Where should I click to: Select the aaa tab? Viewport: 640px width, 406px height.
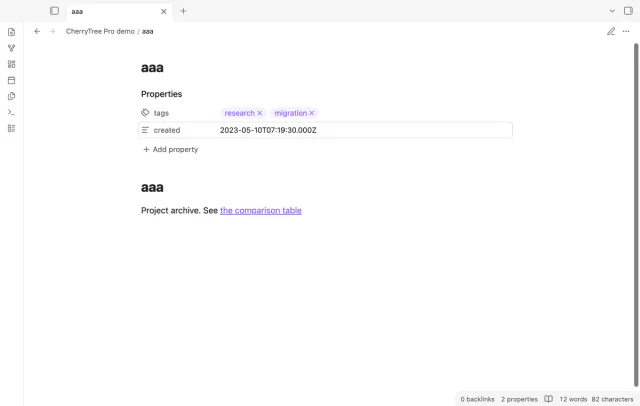click(x=119, y=11)
